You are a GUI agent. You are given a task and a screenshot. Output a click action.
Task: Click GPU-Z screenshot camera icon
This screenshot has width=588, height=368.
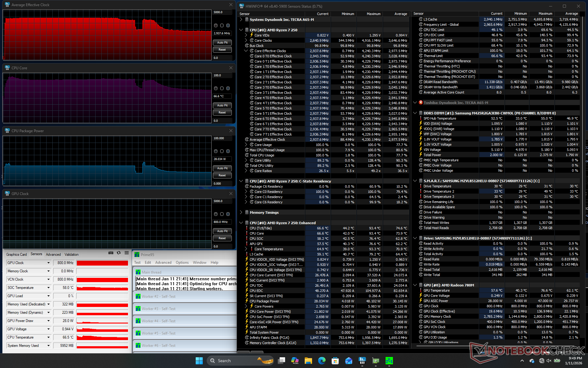pos(111,253)
